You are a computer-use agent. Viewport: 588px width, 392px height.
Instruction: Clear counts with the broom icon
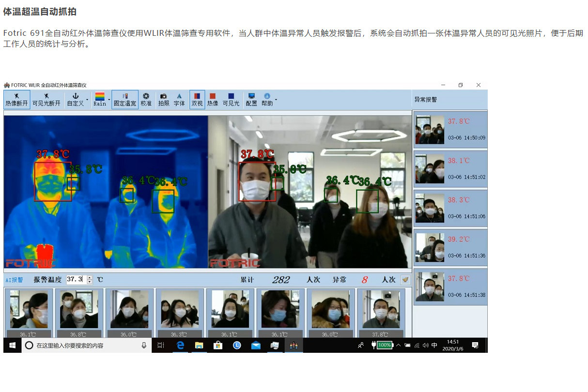405,280
